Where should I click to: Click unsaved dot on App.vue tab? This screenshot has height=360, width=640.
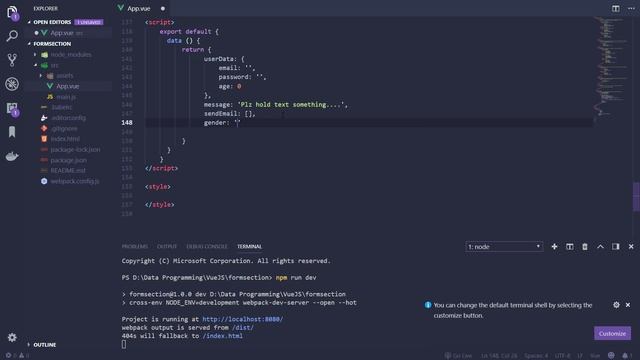pos(163,8)
